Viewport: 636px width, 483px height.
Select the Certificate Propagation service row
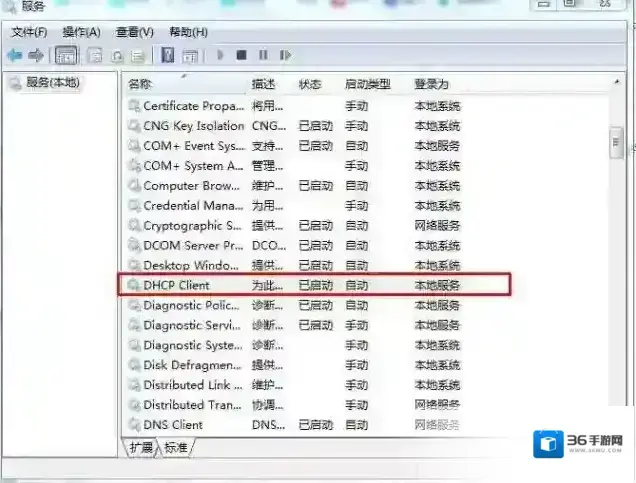coord(294,106)
